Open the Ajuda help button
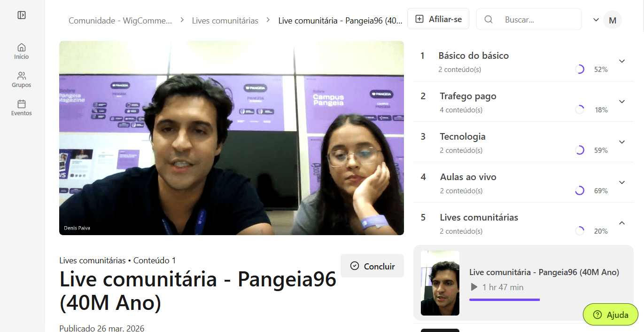The height and width of the screenshot is (332, 644). point(611,315)
